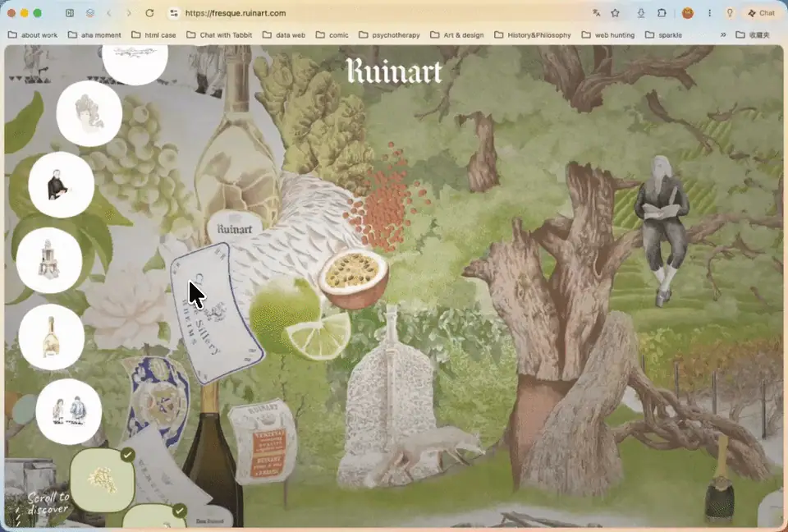Open the translate page icon

(597, 13)
